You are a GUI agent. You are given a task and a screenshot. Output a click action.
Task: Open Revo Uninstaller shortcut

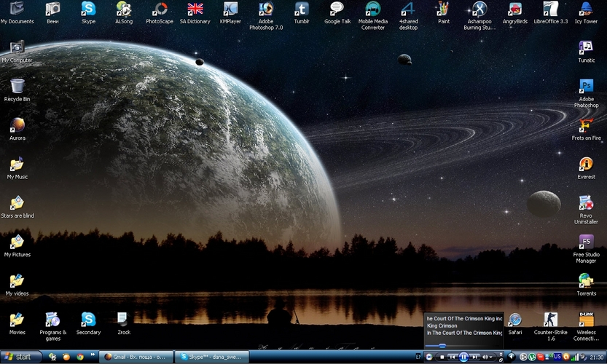586,210
